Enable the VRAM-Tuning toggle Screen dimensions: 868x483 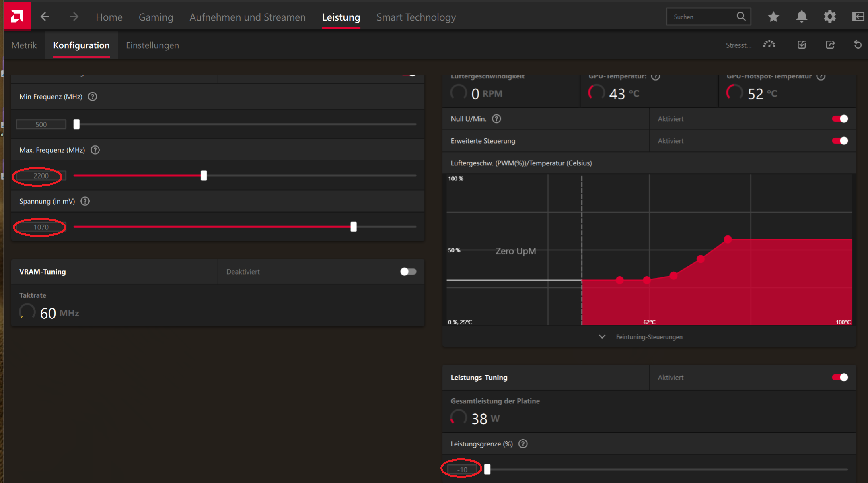point(408,272)
